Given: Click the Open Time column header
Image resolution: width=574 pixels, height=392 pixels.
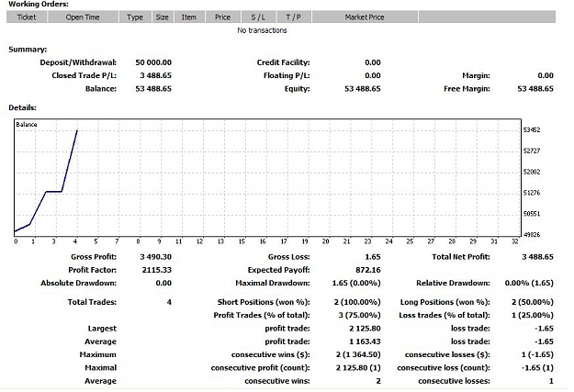Looking at the screenshot, I should tap(83, 17).
